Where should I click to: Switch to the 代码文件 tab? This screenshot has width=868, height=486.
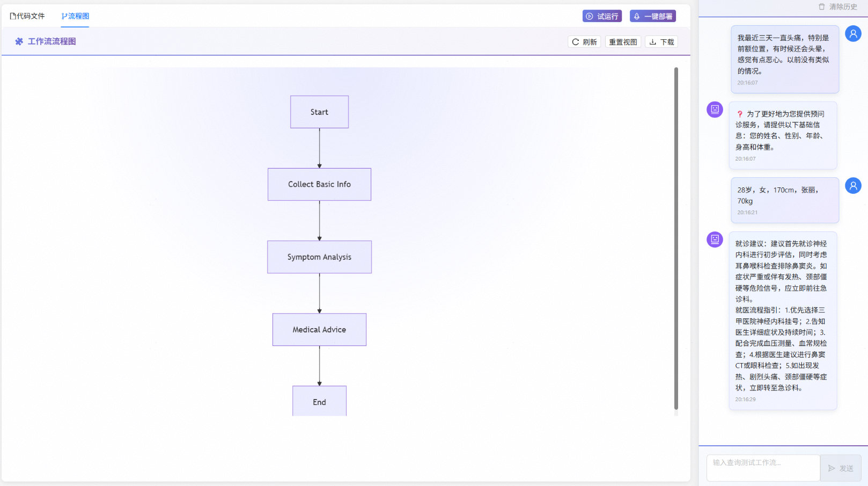click(27, 16)
